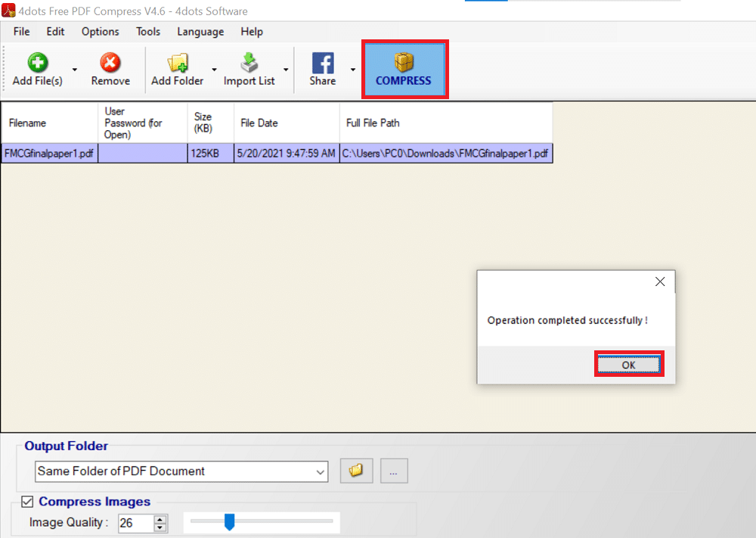The width and height of the screenshot is (756, 538).
Task: Click the User Password column header
Action: [x=143, y=123]
